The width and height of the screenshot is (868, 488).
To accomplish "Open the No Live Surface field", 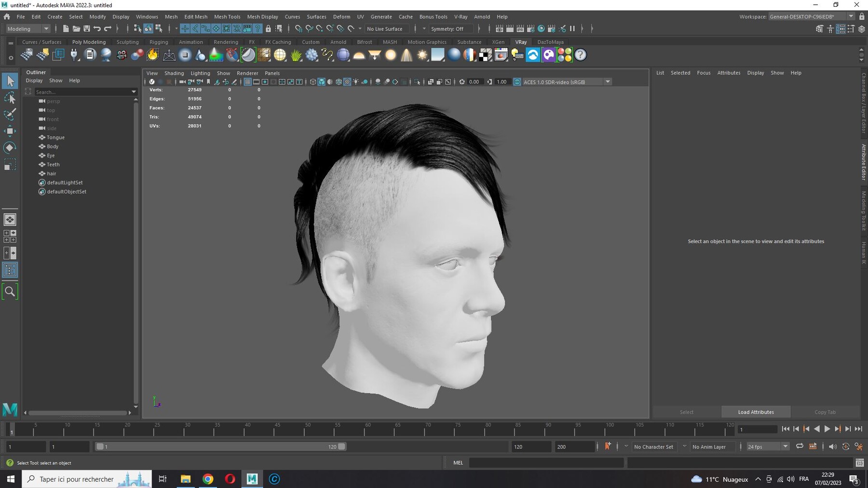I will coord(387,29).
